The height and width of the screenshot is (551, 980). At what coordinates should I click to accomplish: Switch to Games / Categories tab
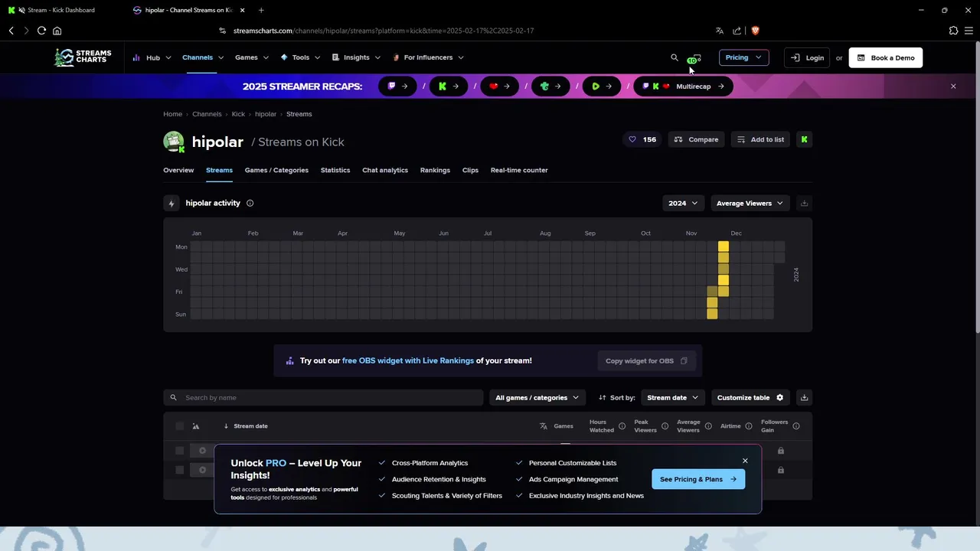coord(276,170)
